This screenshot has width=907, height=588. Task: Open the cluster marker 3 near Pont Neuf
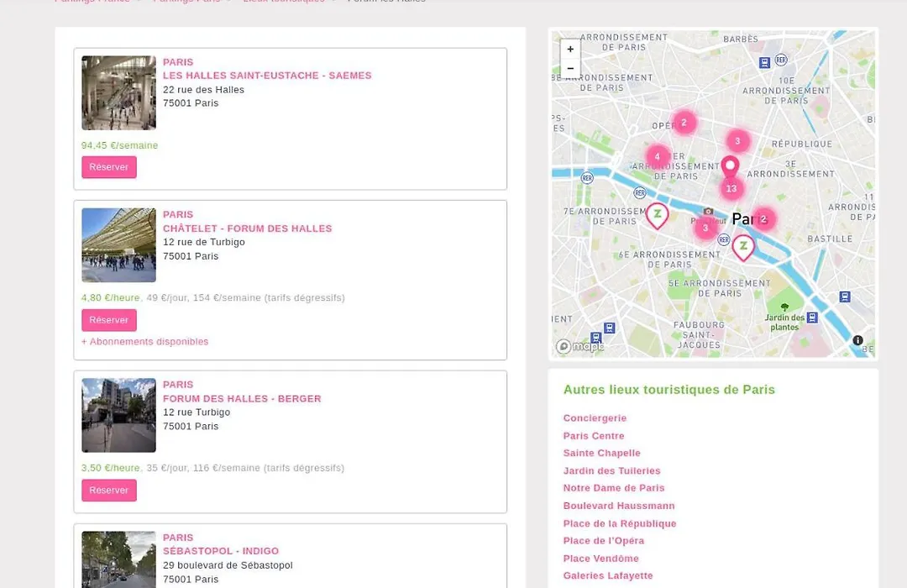click(705, 228)
